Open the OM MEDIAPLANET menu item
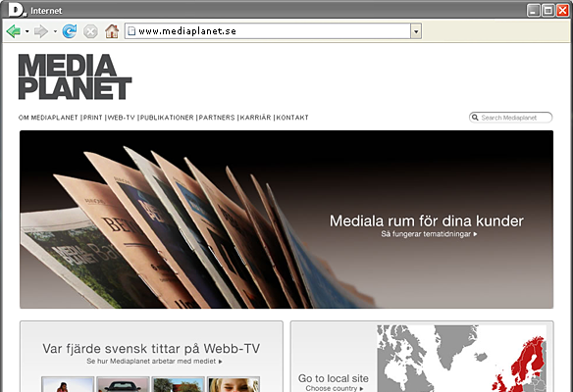 [48, 118]
